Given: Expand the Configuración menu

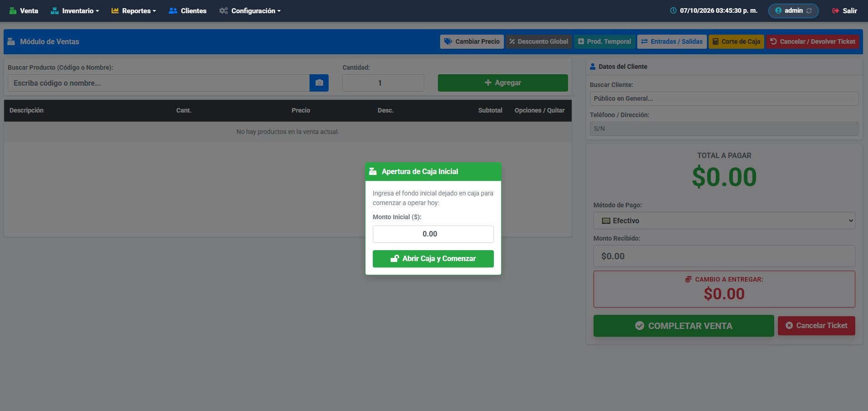Looking at the screenshot, I should tap(249, 10).
